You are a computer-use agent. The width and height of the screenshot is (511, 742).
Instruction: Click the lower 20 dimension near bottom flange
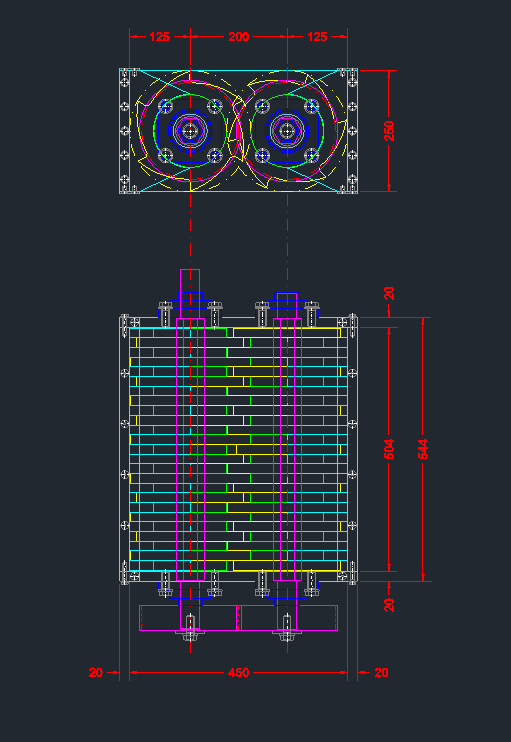pyautogui.click(x=388, y=605)
